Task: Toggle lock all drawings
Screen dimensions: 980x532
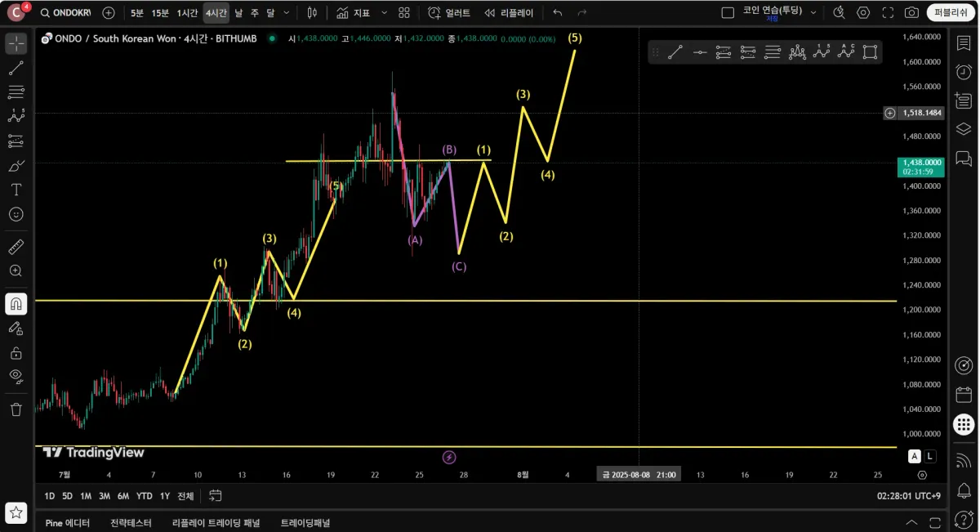Action: click(16, 353)
